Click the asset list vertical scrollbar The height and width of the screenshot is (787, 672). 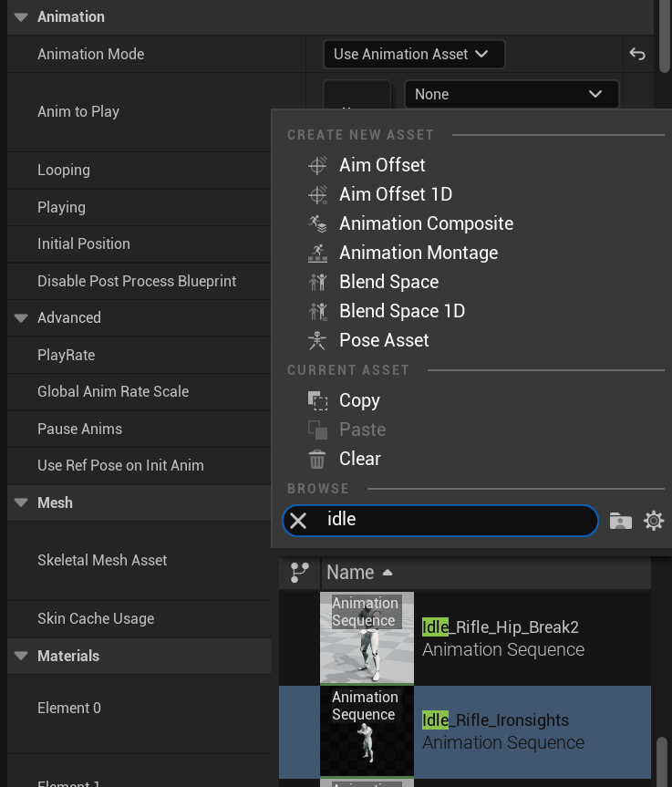tap(663, 761)
